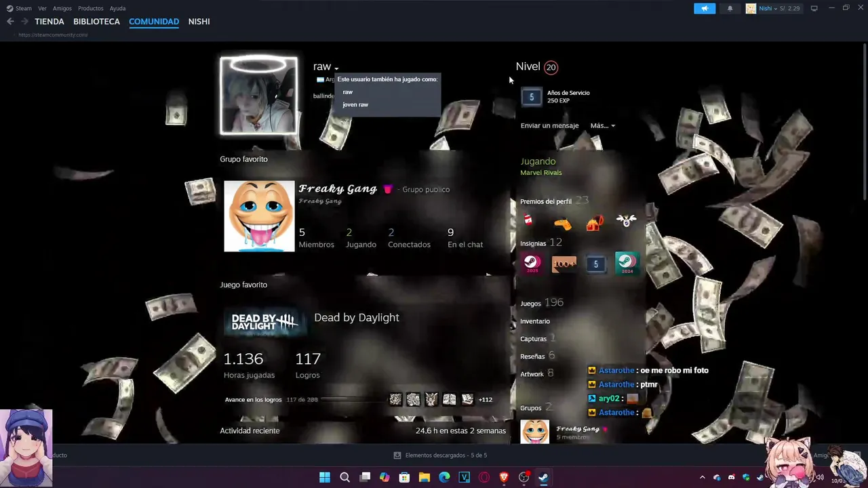The width and height of the screenshot is (868, 488).
Task: Open the OBS Studio taskbar icon
Action: tap(524, 477)
